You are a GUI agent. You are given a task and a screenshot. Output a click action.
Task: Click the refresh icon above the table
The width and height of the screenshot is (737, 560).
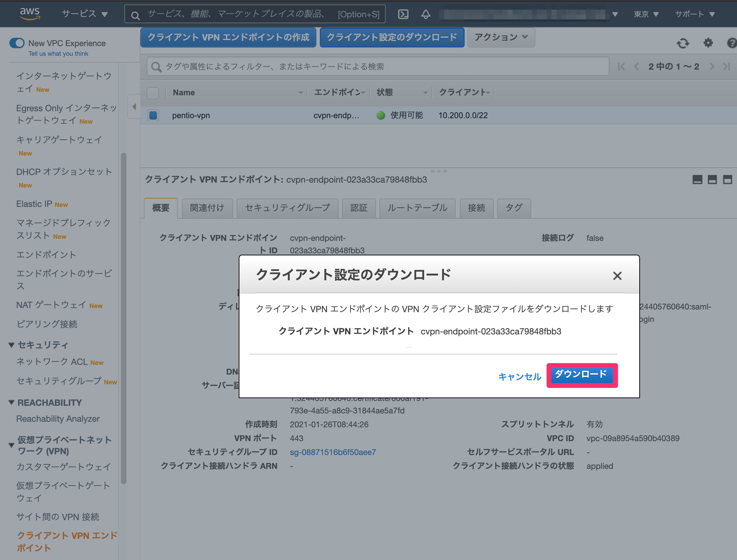(683, 43)
